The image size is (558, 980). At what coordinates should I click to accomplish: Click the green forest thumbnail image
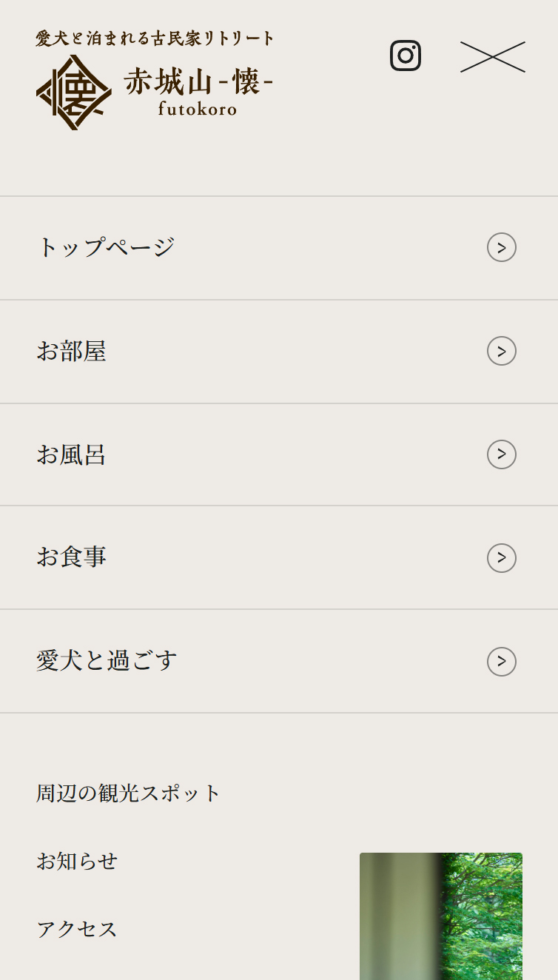[x=441, y=916]
